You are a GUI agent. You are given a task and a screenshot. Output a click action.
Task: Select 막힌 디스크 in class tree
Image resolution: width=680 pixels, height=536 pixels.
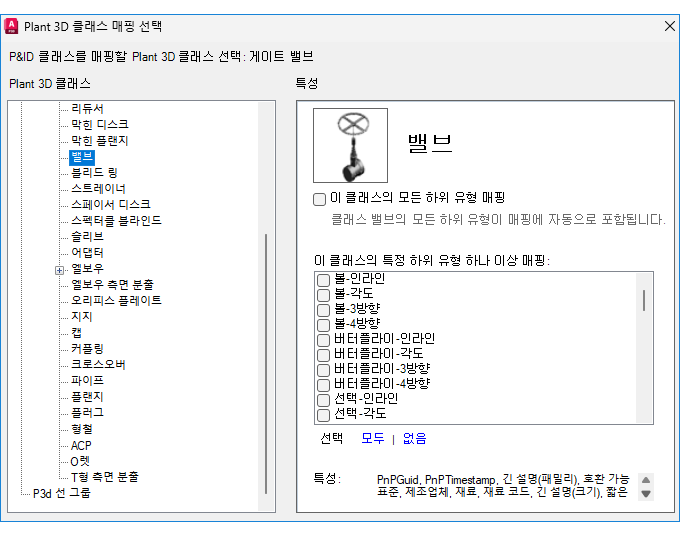(100, 124)
